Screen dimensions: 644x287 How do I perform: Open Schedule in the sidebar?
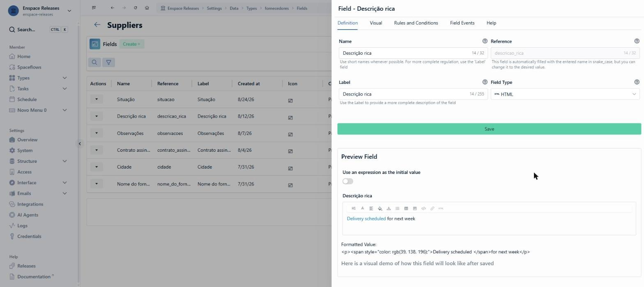pos(27,100)
